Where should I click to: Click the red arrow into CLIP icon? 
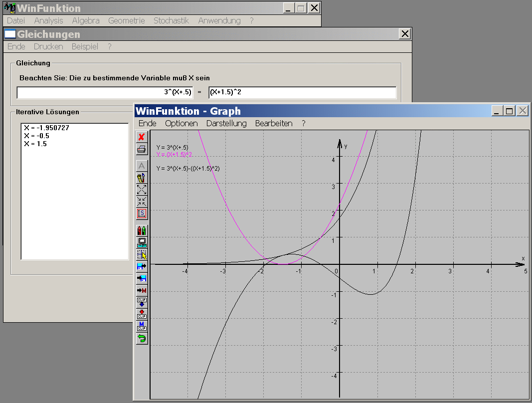(142, 314)
